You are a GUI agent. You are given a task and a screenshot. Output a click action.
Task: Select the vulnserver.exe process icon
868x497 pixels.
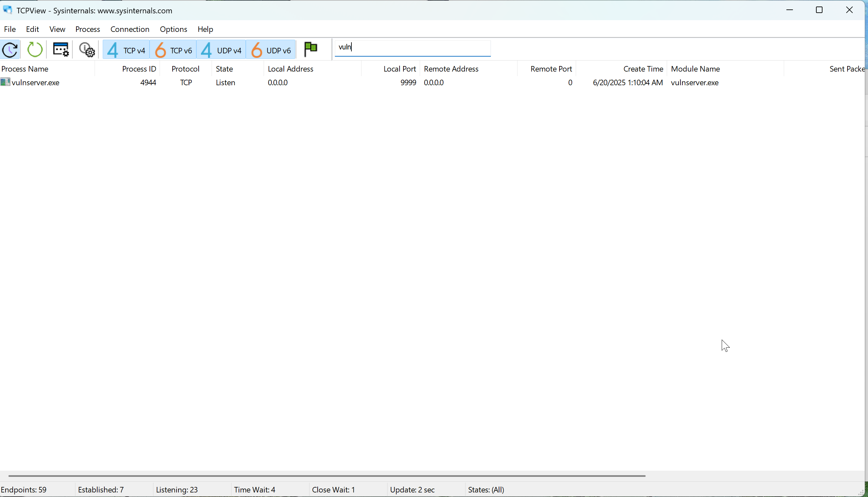coord(5,82)
